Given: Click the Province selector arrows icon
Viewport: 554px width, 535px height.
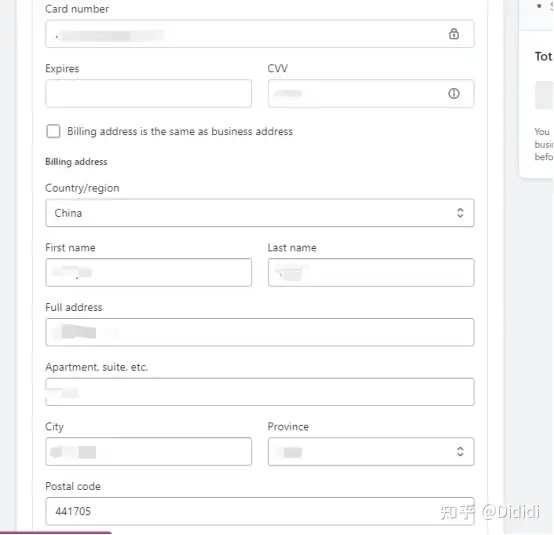Looking at the screenshot, I should click(x=460, y=451).
